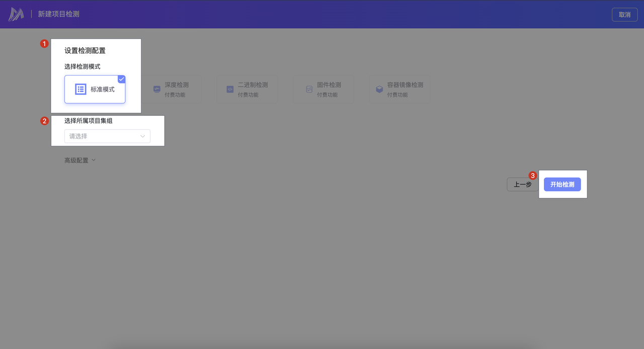Click the 二进制检测 code icon
Screen dimensions: 644x349
tap(230, 89)
